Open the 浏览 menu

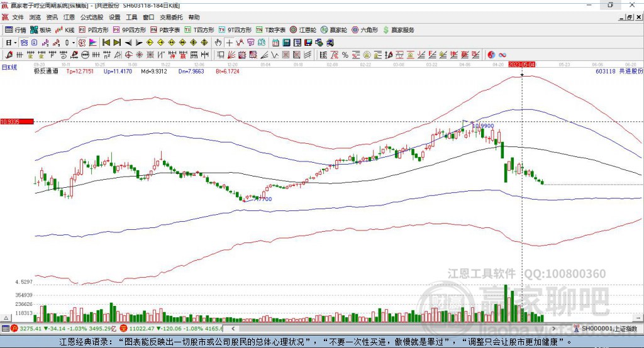(x=35, y=17)
